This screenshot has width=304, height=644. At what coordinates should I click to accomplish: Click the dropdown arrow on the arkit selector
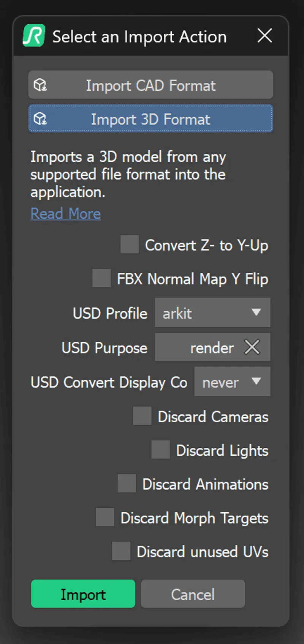point(256,313)
